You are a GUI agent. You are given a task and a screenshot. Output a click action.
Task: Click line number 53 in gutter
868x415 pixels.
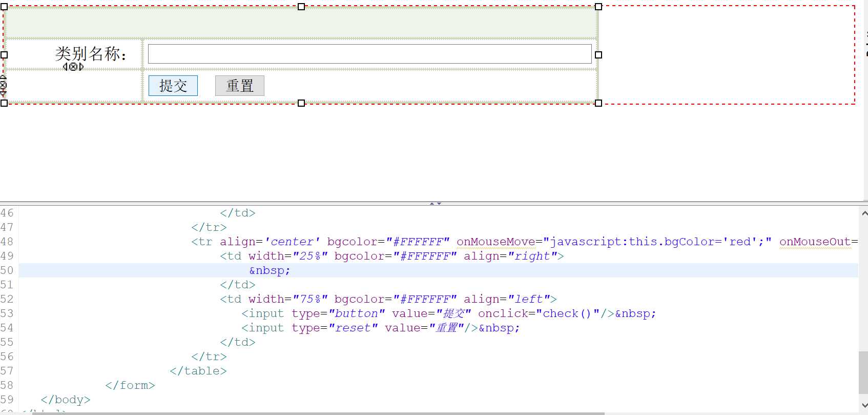click(7, 313)
